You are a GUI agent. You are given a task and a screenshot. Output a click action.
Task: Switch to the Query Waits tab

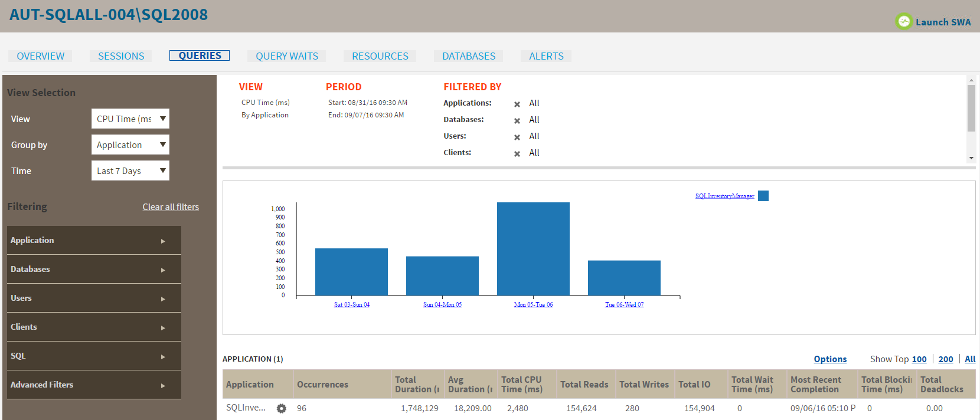(287, 56)
